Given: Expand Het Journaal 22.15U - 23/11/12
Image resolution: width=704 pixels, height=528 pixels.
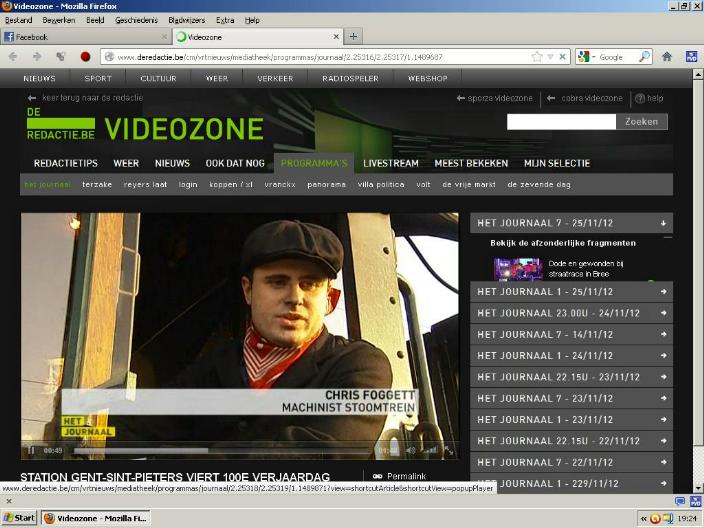Looking at the screenshot, I should [x=571, y=377].
